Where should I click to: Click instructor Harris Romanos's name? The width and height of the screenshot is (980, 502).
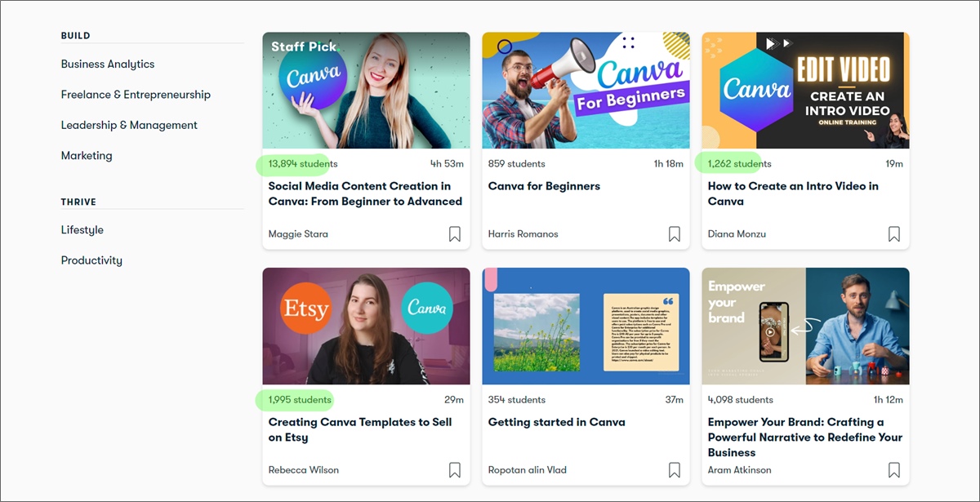[x=523, y=233]
